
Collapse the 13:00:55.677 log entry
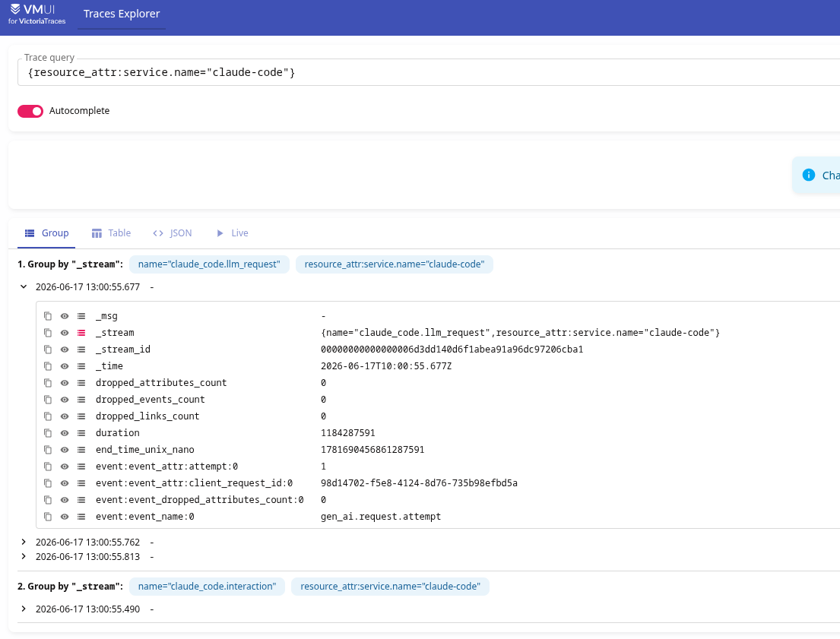pos(24,286)
